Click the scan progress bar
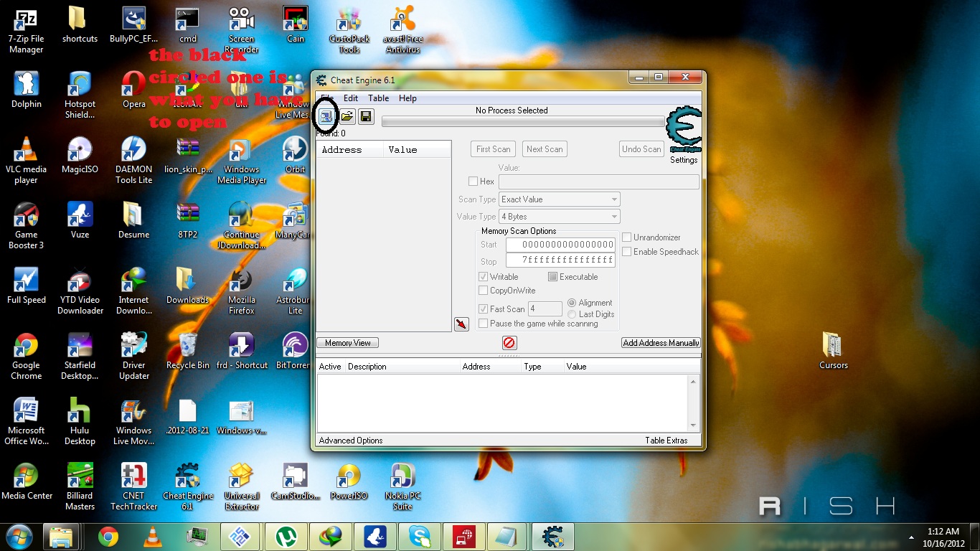The image size is (980, 551). [523, 122]
